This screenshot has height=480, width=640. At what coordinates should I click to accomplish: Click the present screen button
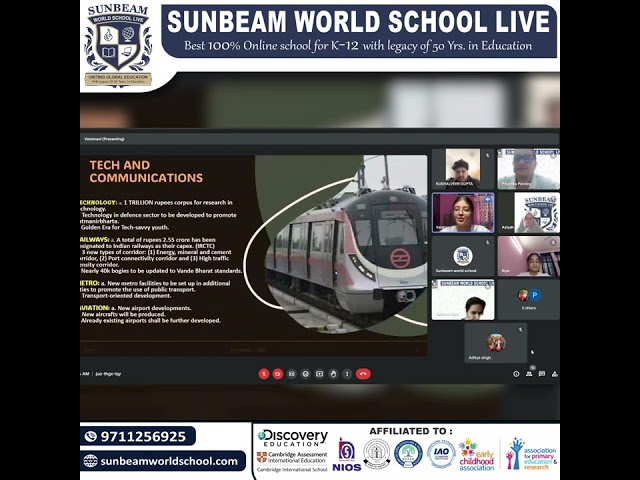320,374
